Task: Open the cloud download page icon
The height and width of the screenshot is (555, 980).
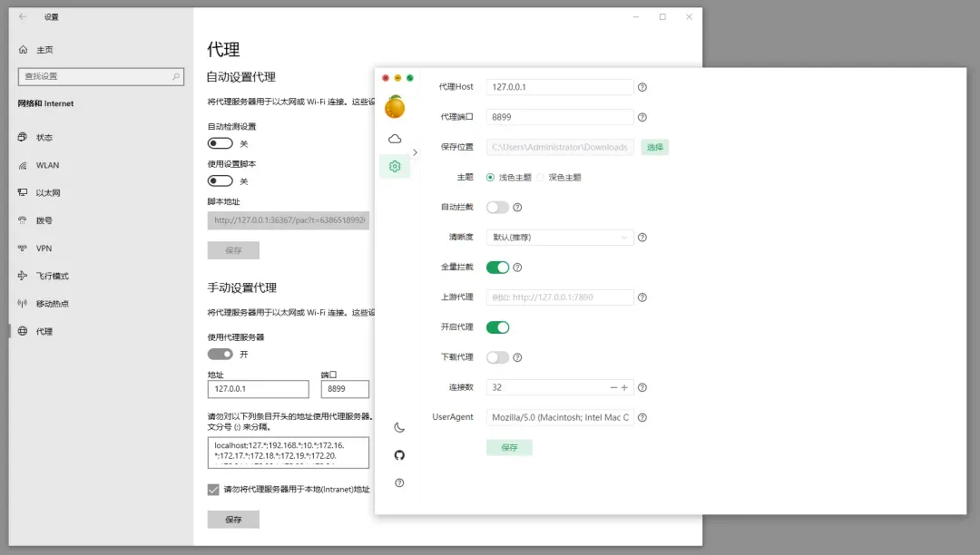Action: [395, 139]
